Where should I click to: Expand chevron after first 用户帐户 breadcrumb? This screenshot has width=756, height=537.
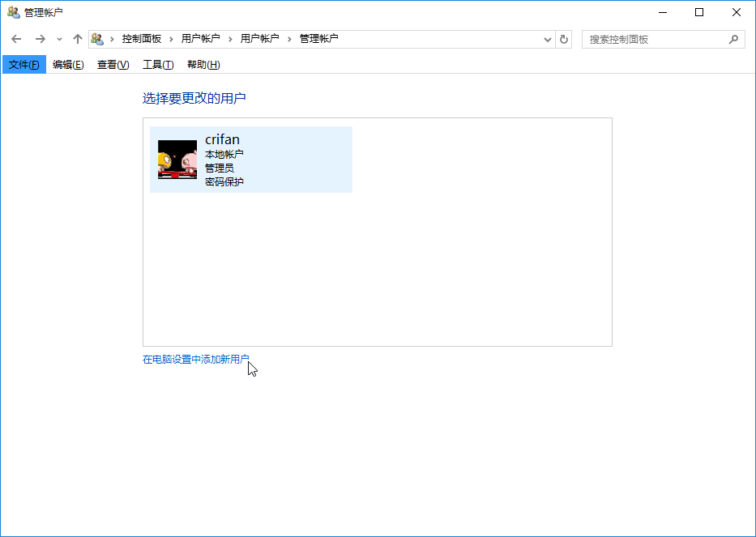230,39
